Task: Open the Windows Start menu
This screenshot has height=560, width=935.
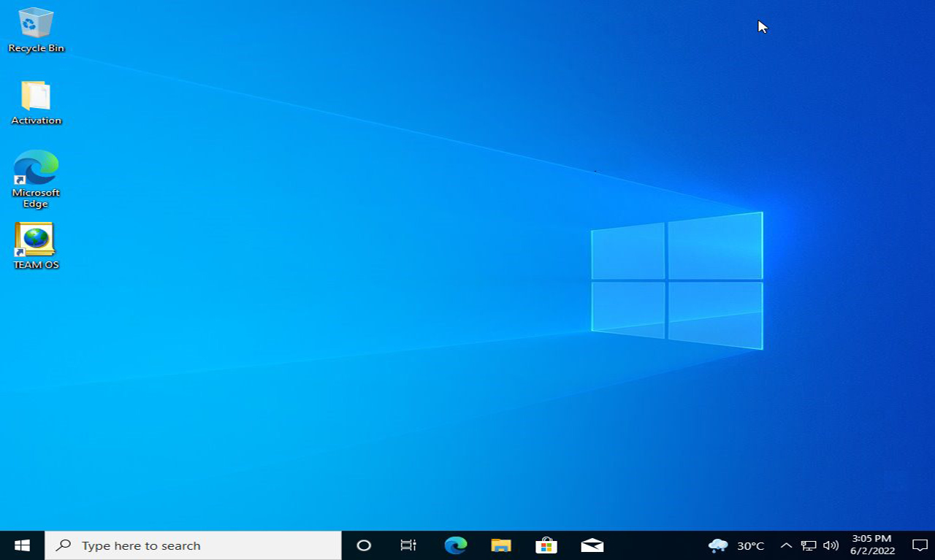Action: click(x=22, y=545)
